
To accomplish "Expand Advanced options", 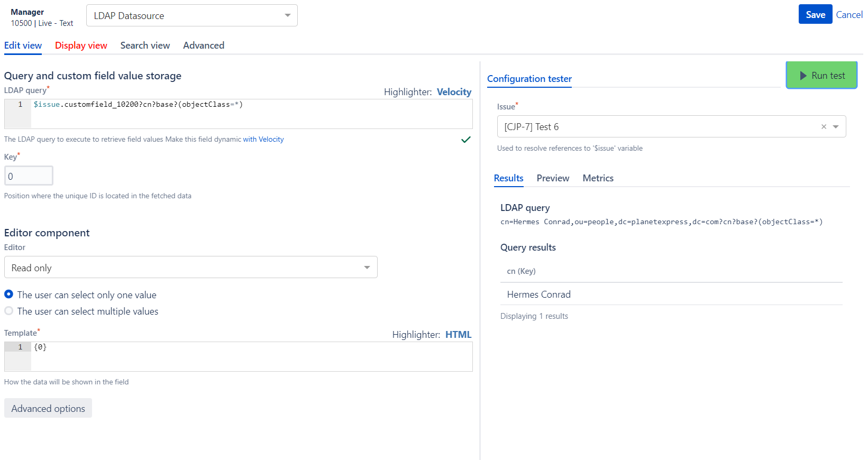I will tap(48, 408).
